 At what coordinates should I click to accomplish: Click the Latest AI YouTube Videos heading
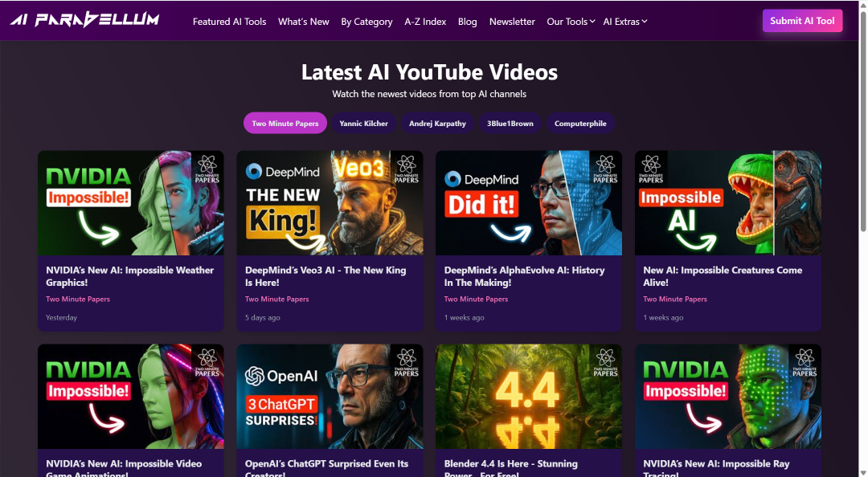click(x=429, y=72)
